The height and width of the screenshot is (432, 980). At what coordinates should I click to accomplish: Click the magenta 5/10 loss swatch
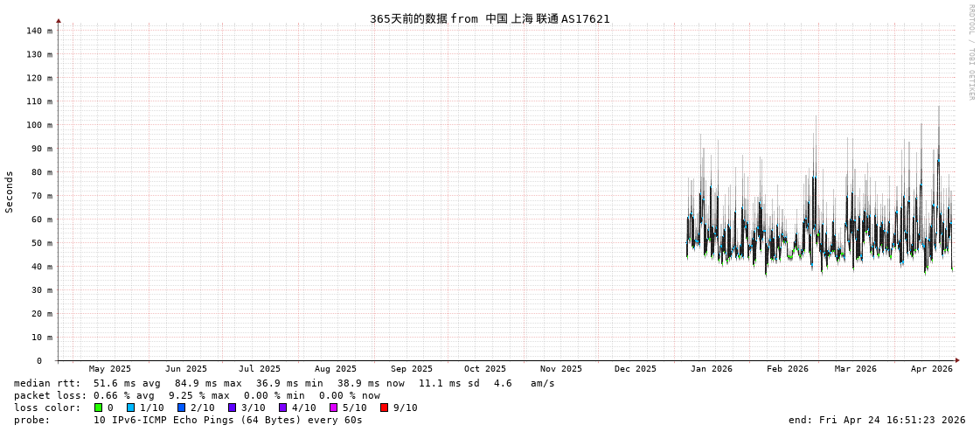334,408
